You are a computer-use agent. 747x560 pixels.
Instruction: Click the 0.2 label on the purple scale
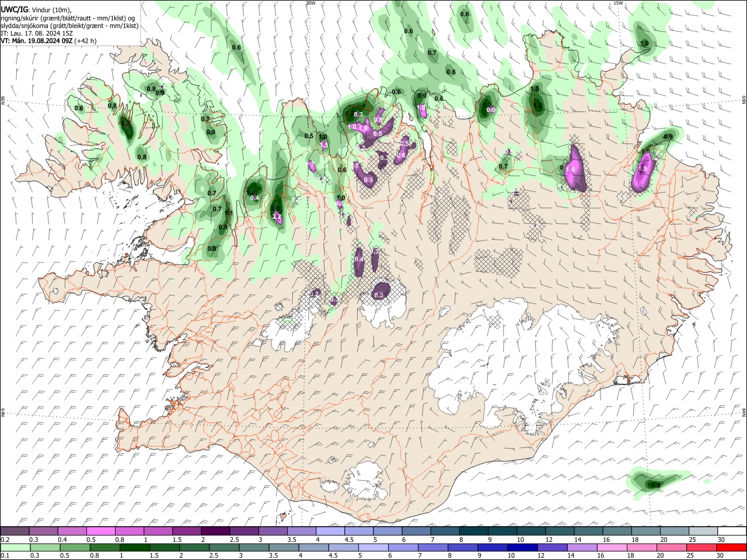pyautogui.click(x=5, y=540)
